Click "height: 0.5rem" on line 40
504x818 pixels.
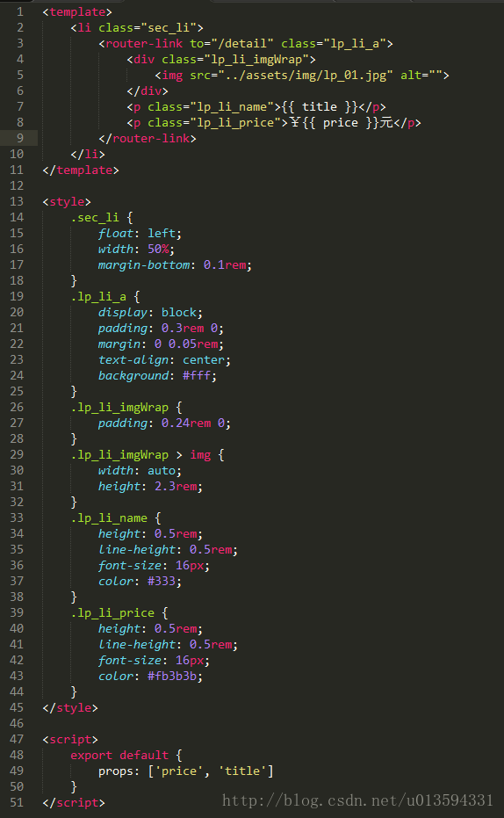coord(150,628)
